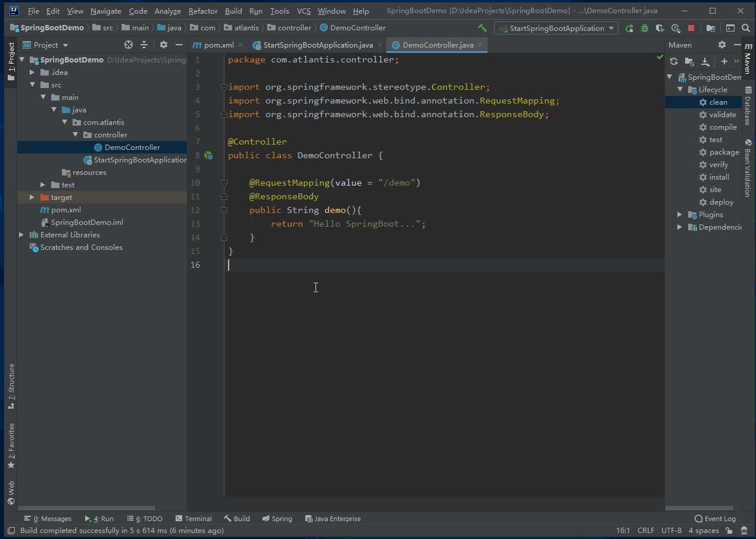Image resolution: width=756 pixels, height=539 pixels.
Task: Click the Build Project hammer icon
Action: (482, 28)
